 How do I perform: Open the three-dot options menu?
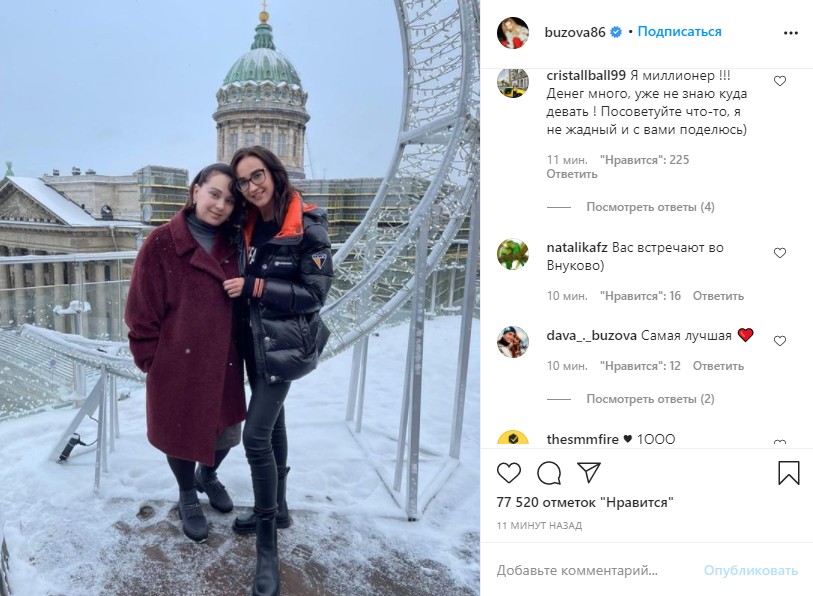tap(791, 33)
